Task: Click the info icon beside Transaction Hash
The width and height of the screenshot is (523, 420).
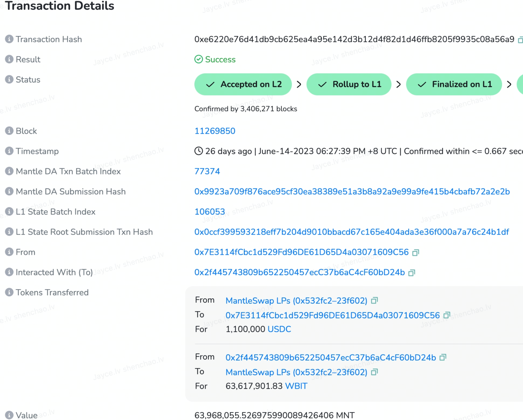Action: (9, 39)
